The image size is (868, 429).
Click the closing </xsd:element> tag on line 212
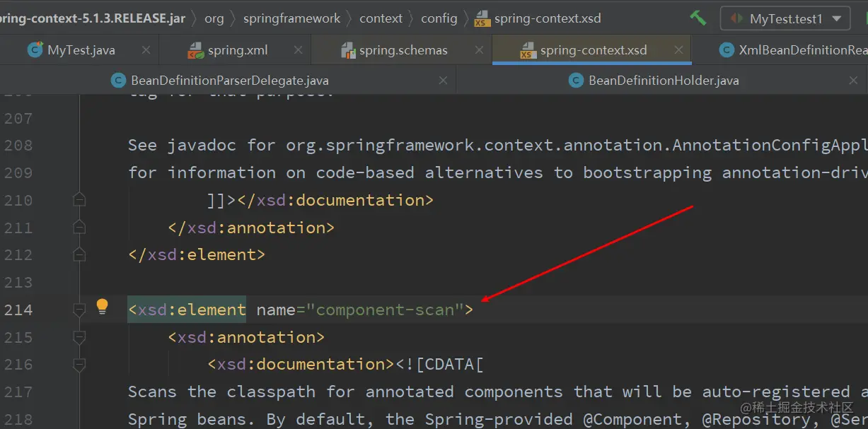pos(197,254)
